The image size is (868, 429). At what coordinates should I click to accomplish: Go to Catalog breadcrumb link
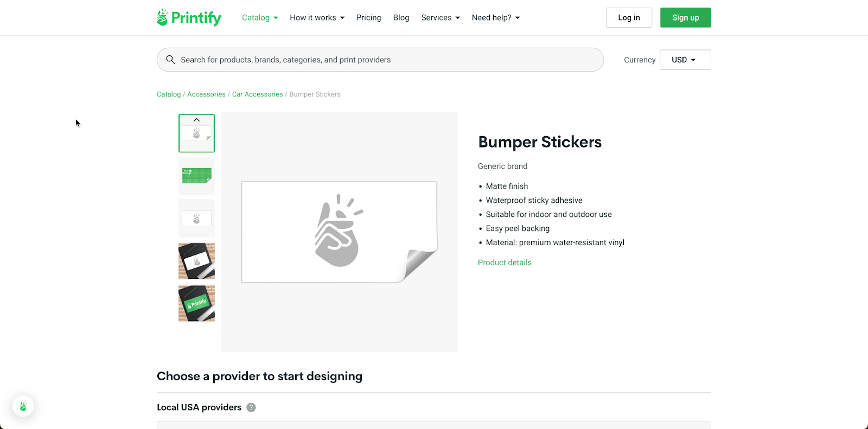coord(169,94)
